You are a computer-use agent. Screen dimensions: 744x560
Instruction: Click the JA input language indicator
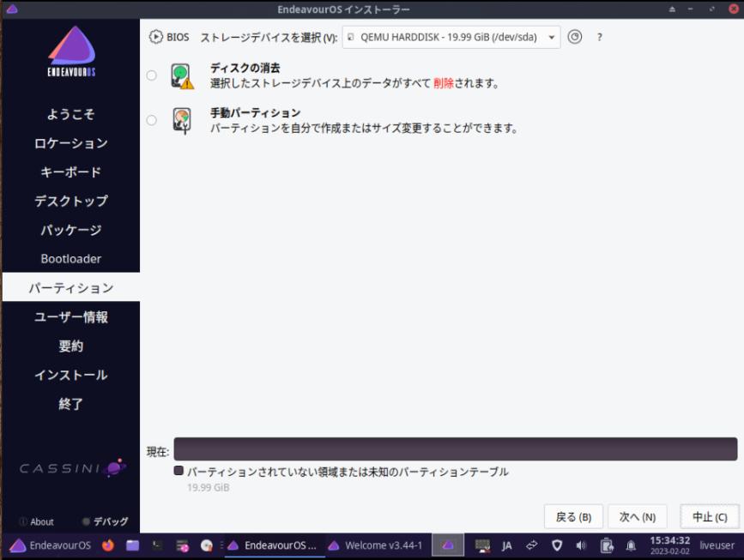pyautogui.click(x=507, y=545)
